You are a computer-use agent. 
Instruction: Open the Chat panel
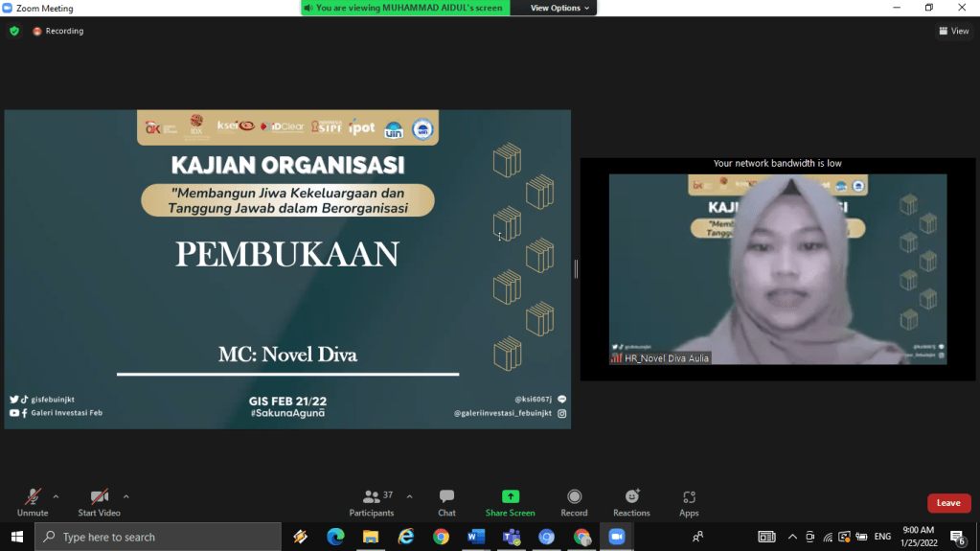(x=446, y=501)
